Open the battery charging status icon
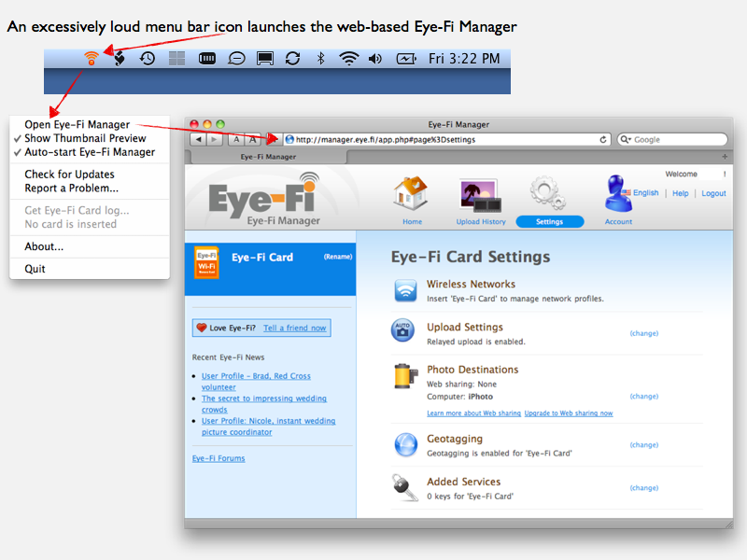747x560 pixels. click(406, 58)
